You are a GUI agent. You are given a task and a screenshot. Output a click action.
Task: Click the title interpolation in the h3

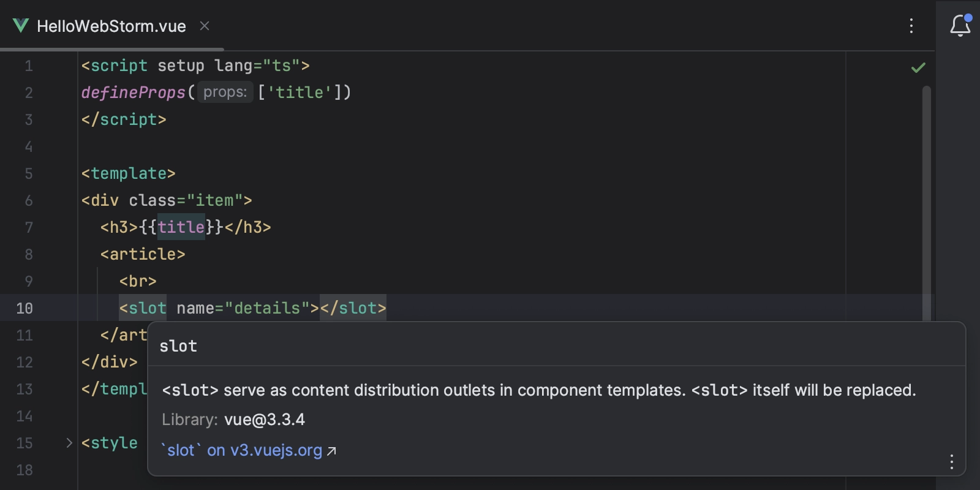pos(181,227)
